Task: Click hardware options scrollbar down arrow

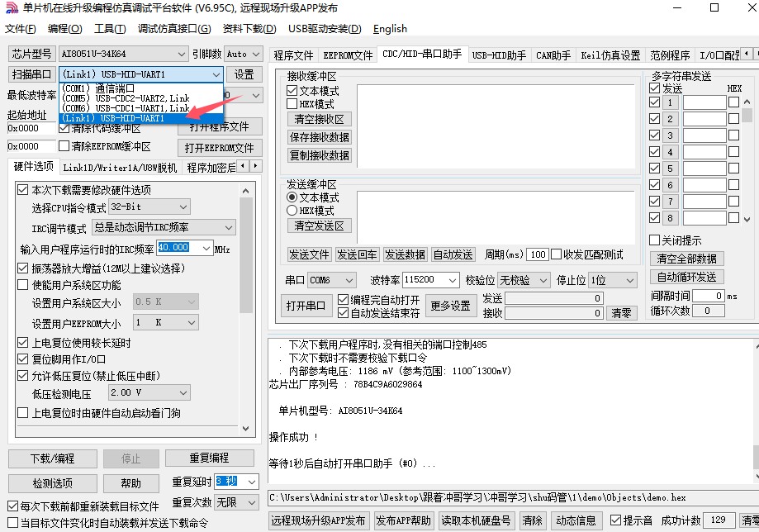Action: click(246, 429)
